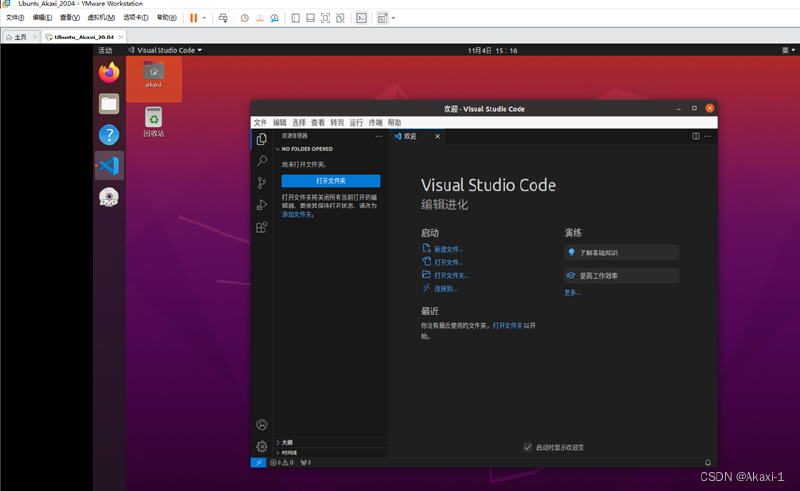Uncheck 启动时显示欢迎页 checkbox
Screen dimensions: 800x491
pyautogui.click(x=528, y=447)
